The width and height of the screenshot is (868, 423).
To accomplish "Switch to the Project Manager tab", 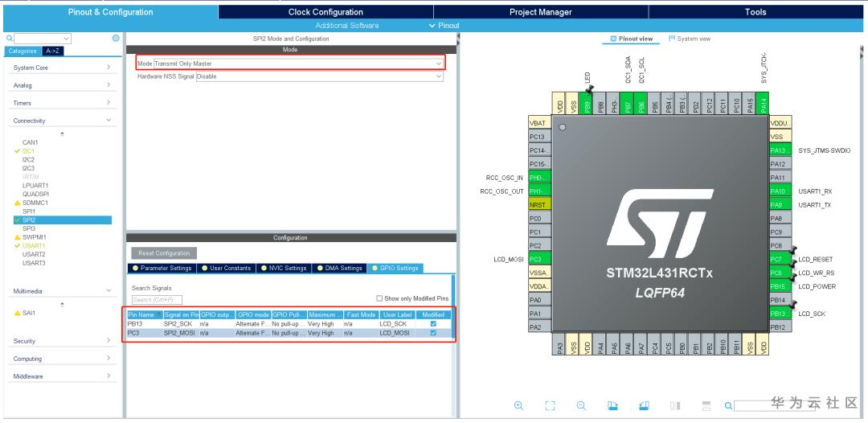I will pos(540,12).
